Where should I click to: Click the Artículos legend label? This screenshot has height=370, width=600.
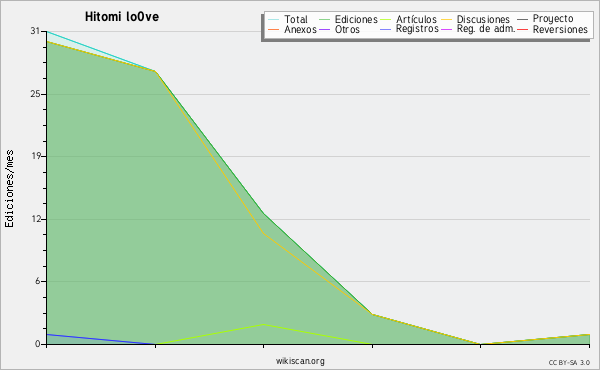pyautogui.click(x=416, y=19)
